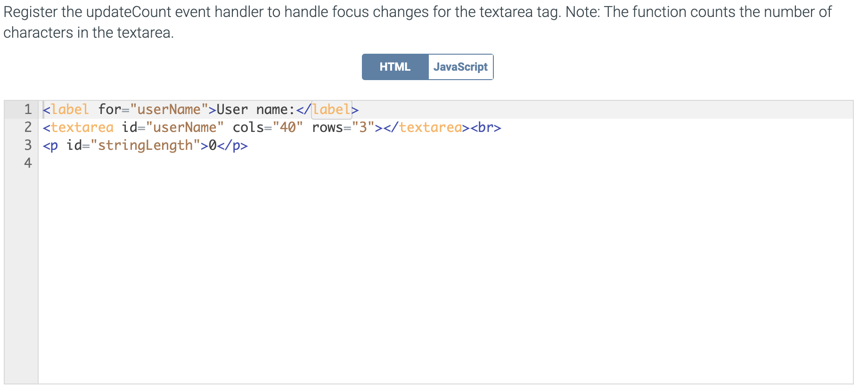Select the br tag on line 2
This screenshot has width=868, height=392.
click(485, 127)
